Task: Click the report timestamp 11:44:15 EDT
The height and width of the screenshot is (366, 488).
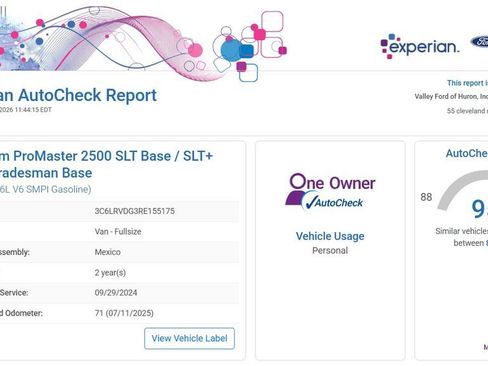Action: tap(33, 110)
